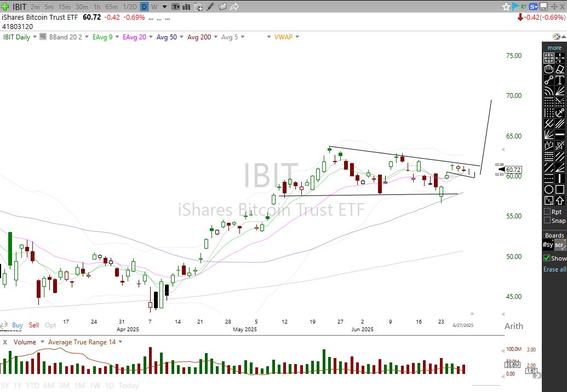This screenshot has height=392, width=567.
Task: Click the blue flag icon
Action: (515, 7)
